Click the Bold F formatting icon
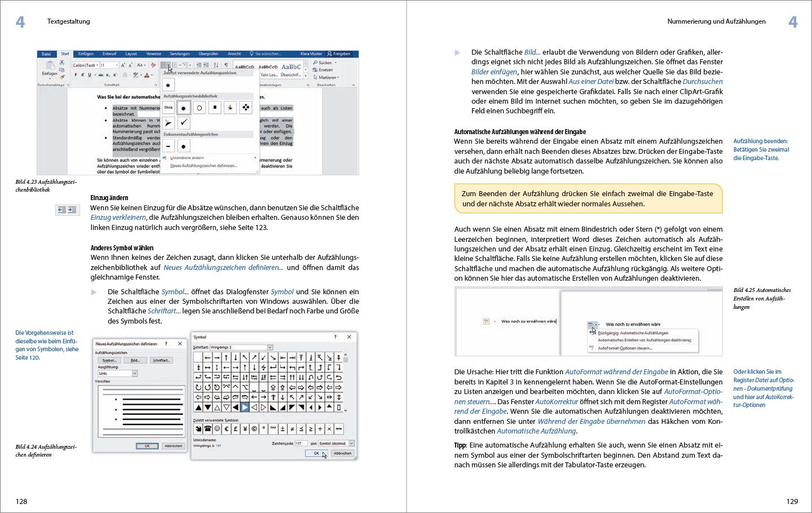 point(76,75)
